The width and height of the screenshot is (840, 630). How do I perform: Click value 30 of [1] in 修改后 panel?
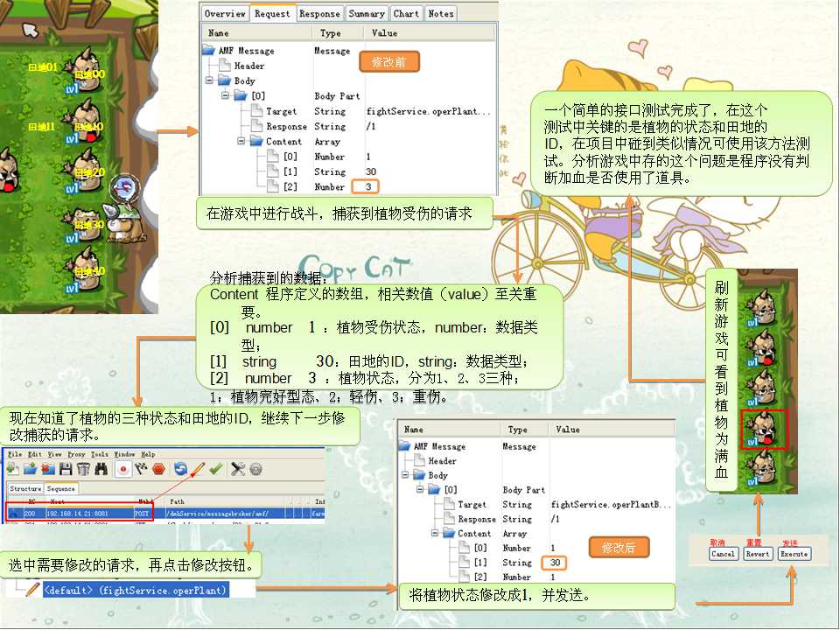[555, 563]
